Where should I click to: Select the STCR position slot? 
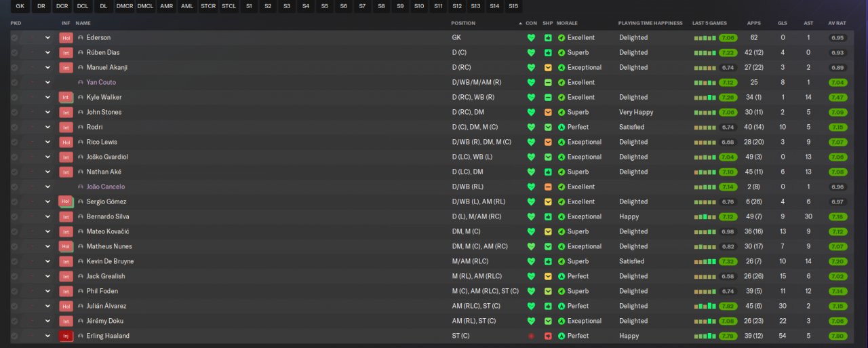(x=208, y=7)
